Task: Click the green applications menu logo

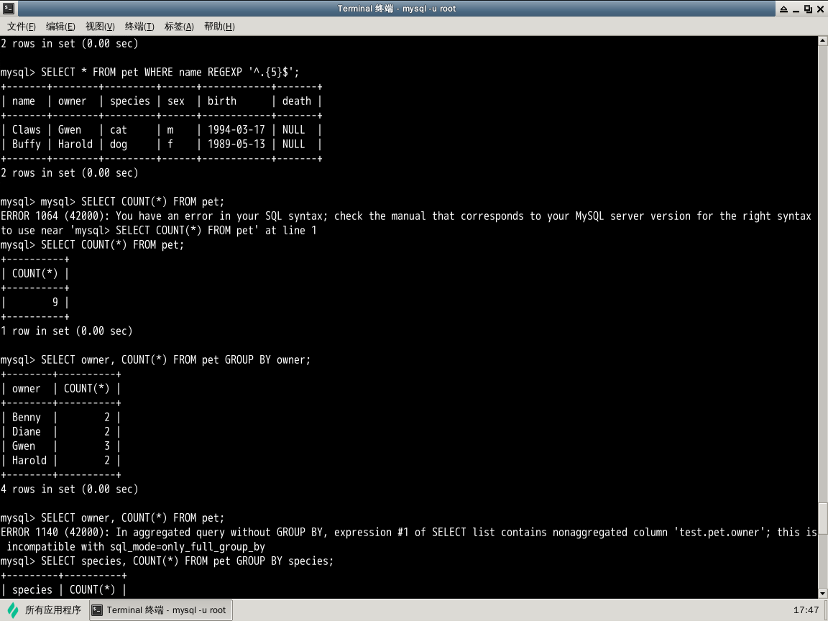Action: point(13,610)
